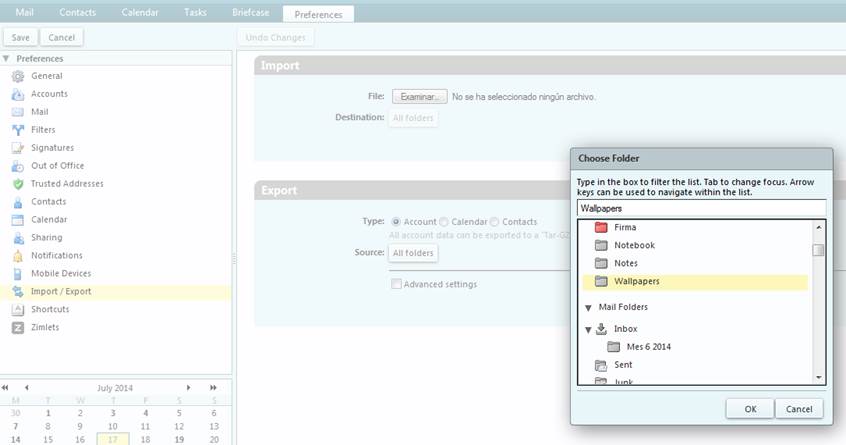The height and width of the screenshot is (445, 846).
Task: Click the Inbox download-tray icon
Action: [601, 328]
